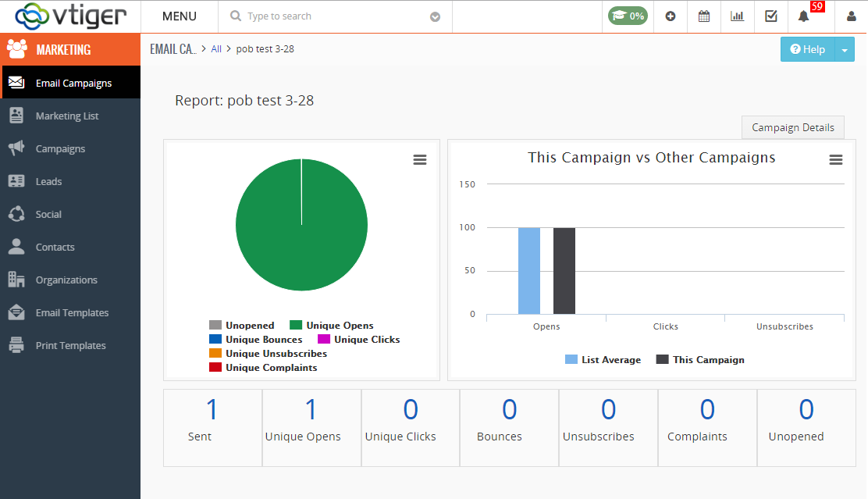Toggle Unique Complaints legend entry
Viewport: 868px width, 499px height.
click(263, 367)
